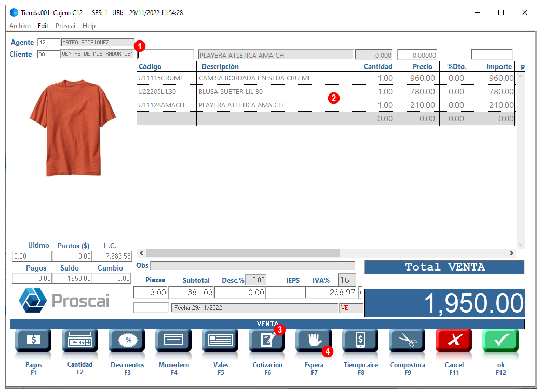Click the grid's vertical scroll down arrow
This screenshot has height=392, width=542.
(520, 245)
